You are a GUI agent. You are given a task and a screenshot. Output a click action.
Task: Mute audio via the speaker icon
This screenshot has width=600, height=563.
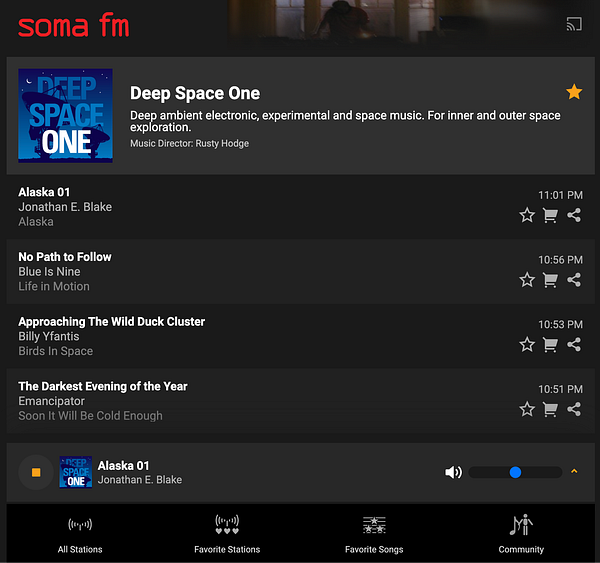[453, 472]
